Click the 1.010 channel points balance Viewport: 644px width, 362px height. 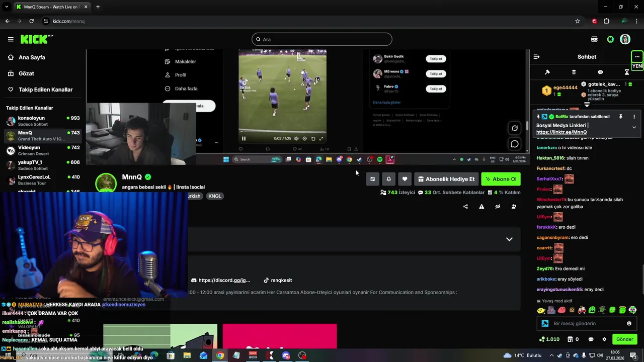click(549, 339)
